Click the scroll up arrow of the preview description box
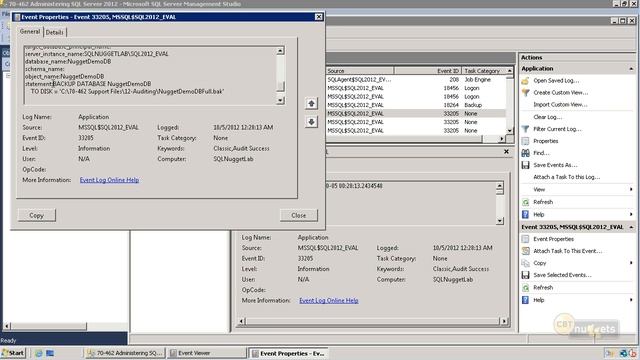640x360 pixels. tap(500, 187)
